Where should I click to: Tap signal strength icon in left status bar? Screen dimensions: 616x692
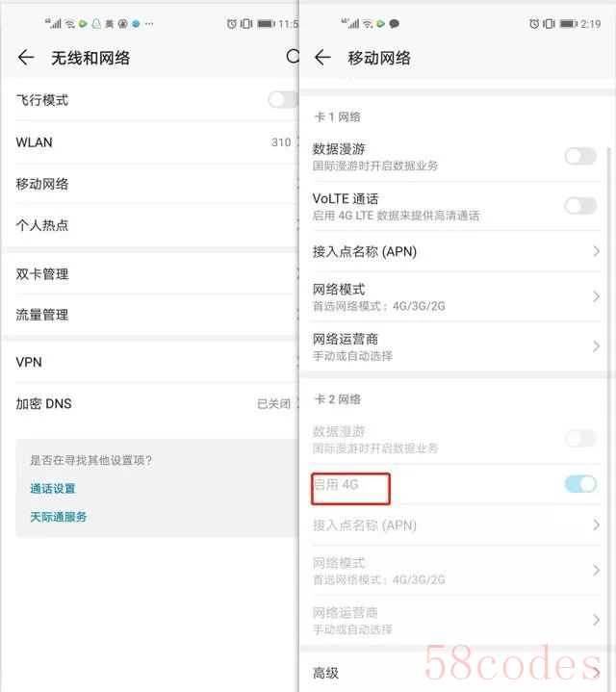pyautogui.click(x=53, y=23)
